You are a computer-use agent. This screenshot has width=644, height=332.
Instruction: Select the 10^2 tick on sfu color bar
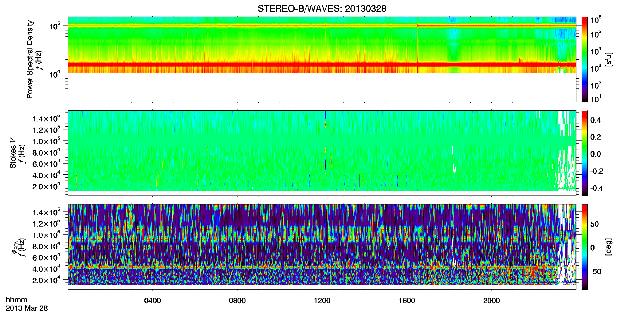click(x=596, y=85)
